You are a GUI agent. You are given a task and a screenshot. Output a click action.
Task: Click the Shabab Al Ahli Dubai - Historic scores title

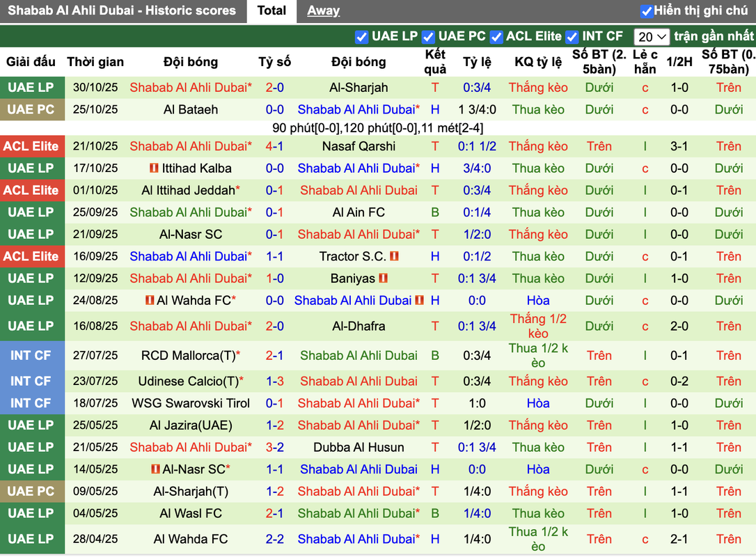[122, 10]
